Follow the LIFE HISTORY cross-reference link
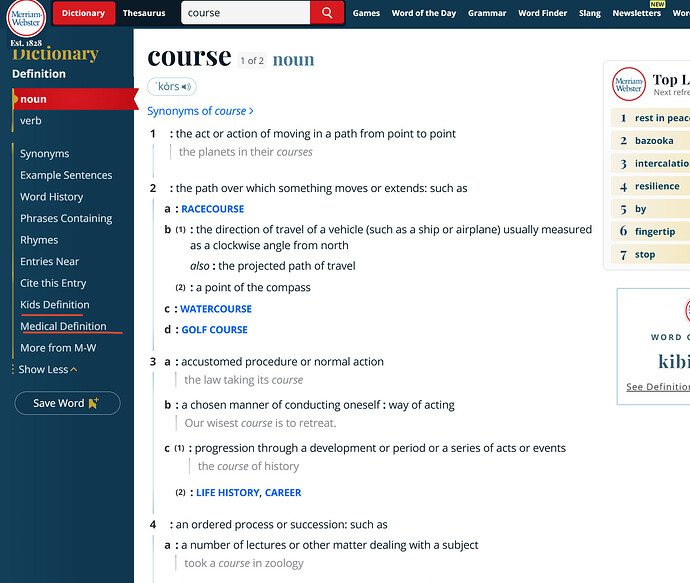Image resolution: width=690 pixels, height=583 pixels. [228, 492]
